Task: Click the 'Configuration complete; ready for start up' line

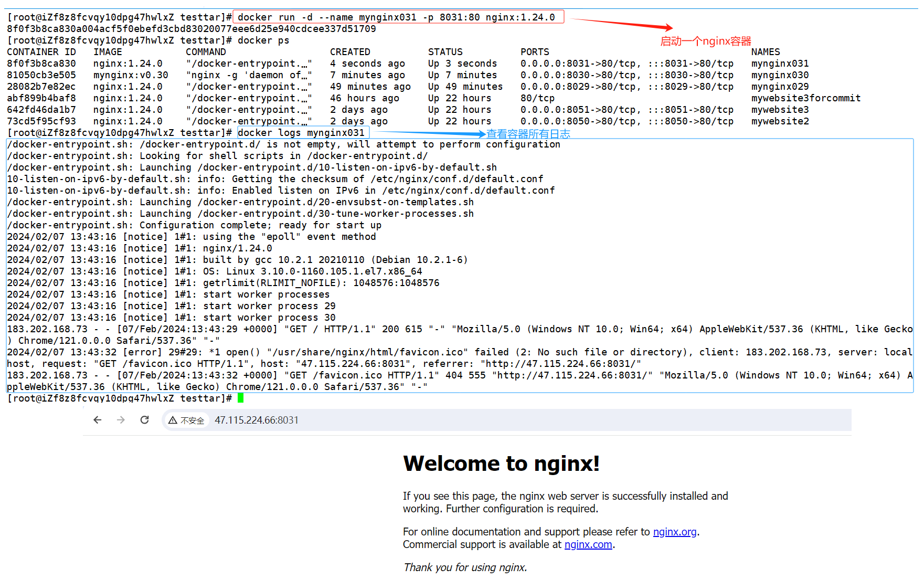Action: click(x=194, y=225)
